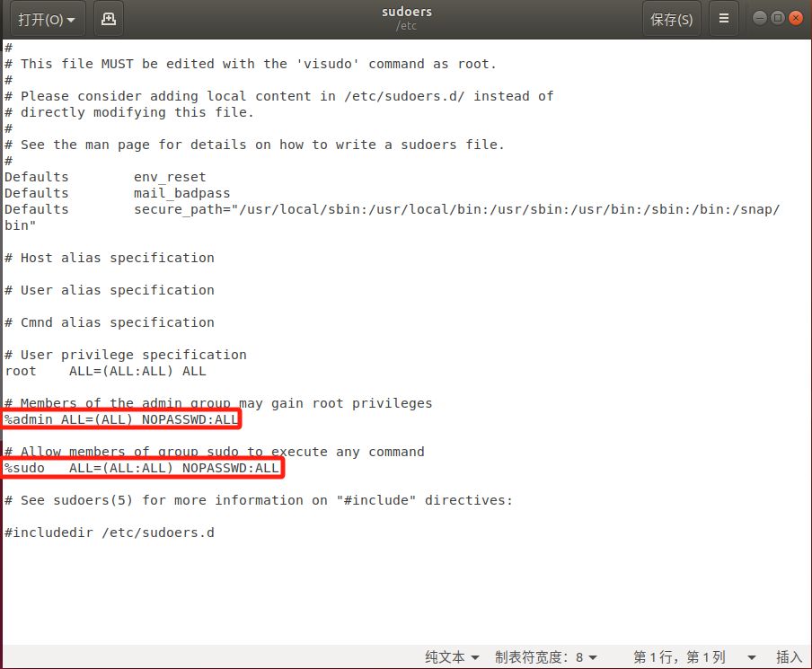Open the 制表符宽度 tab width dropdown
812x669 pixels.
(x=546, y=657)
